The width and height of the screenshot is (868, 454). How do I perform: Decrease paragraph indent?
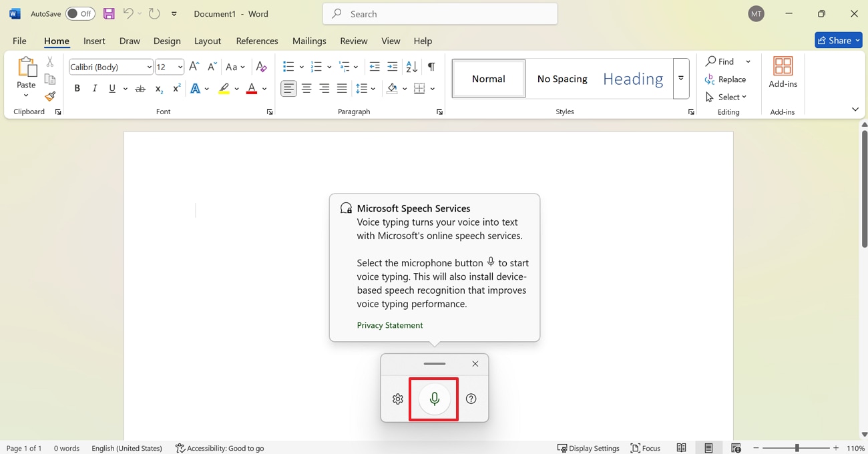point(375,66)
